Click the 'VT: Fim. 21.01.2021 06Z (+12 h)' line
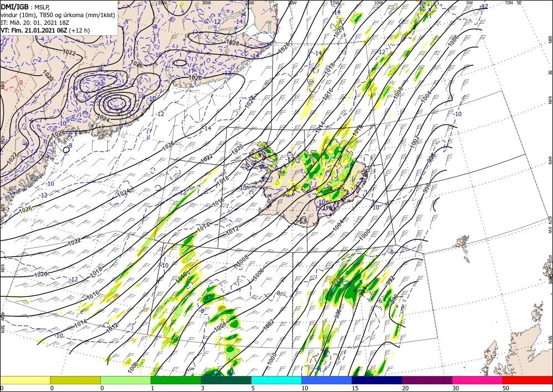This screenshot has width=553, height=392. [x=45, y=30]
